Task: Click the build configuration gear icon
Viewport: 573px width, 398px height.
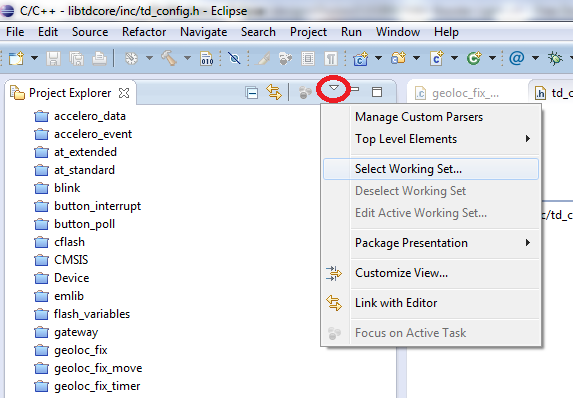Action: [131, 58]
